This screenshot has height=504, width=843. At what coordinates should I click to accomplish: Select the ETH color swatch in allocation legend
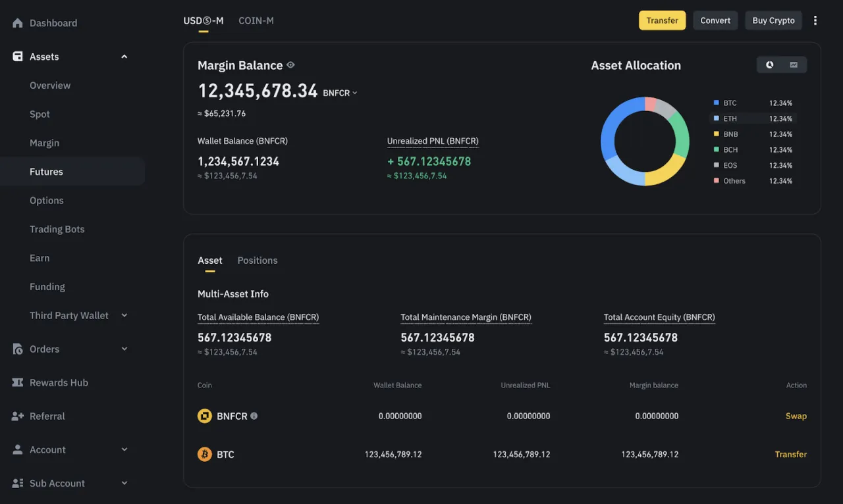(715, 118)
